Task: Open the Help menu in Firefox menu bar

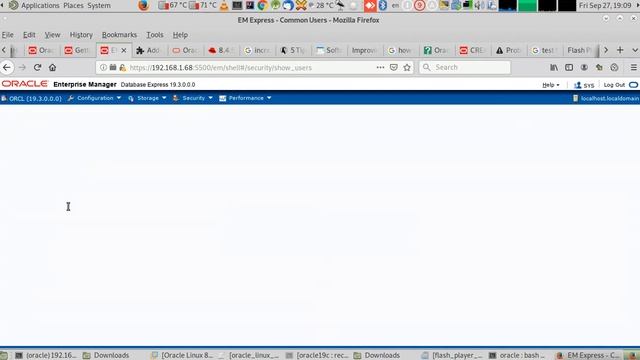Action: pos(180,35)
